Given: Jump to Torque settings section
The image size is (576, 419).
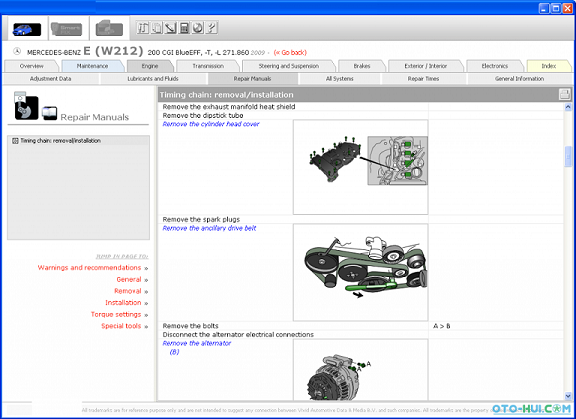Looking at the screenshot, I should pos(116,314).
